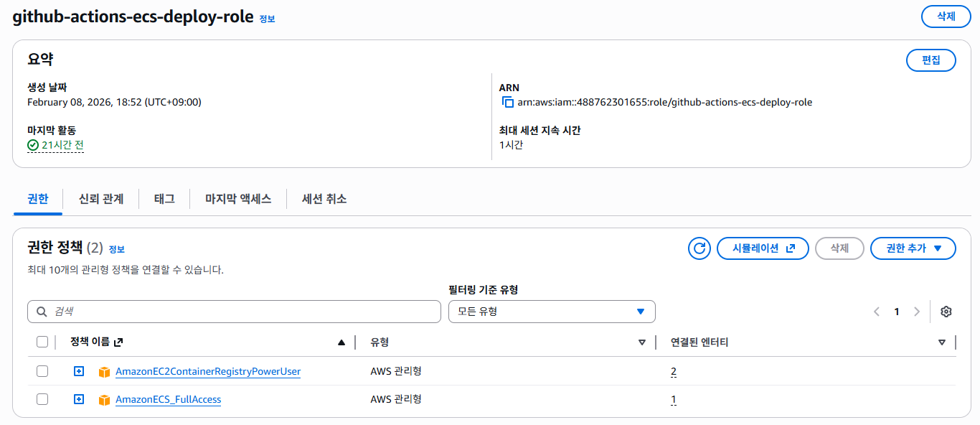980x425 pixels.
Task: Click attached entities count 1
Action: [674, 400]
